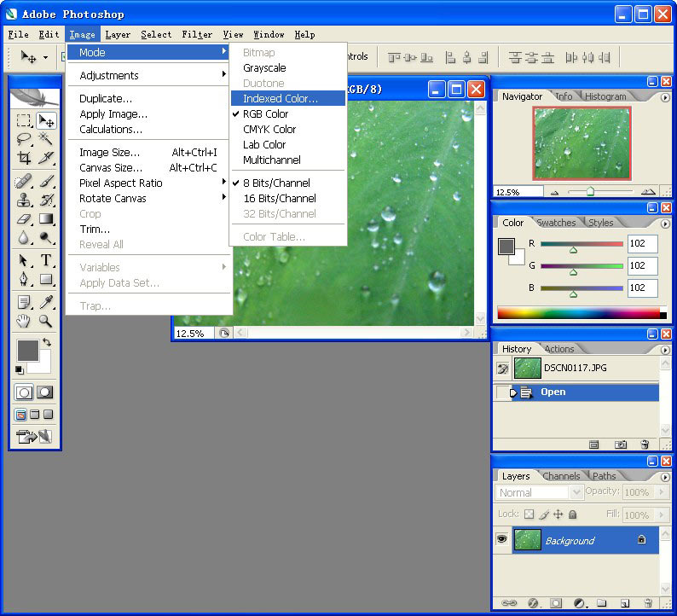
Task: Select the Dodge tool
Action: coord(46,237)
